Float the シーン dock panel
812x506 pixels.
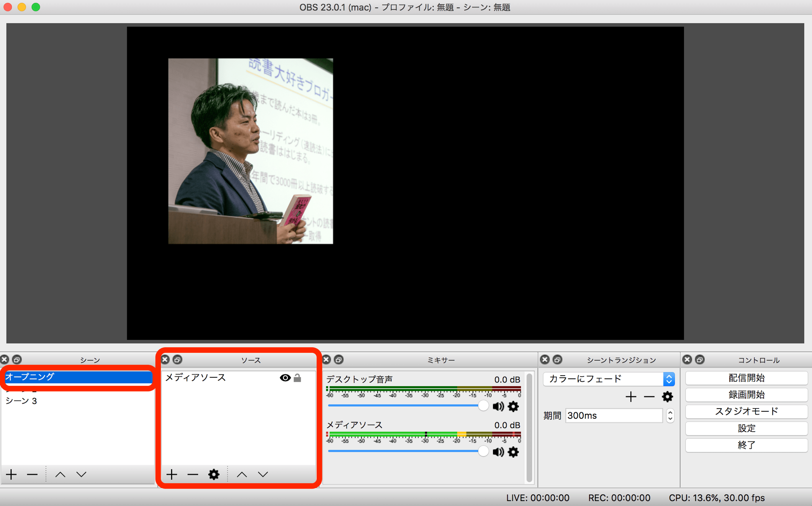tap(17, 359)
